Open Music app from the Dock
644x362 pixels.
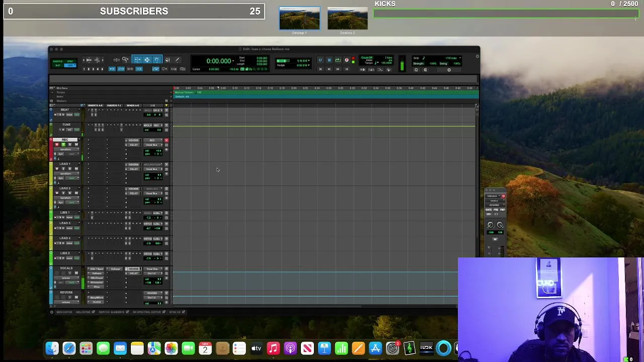click(x=273, y=348)
